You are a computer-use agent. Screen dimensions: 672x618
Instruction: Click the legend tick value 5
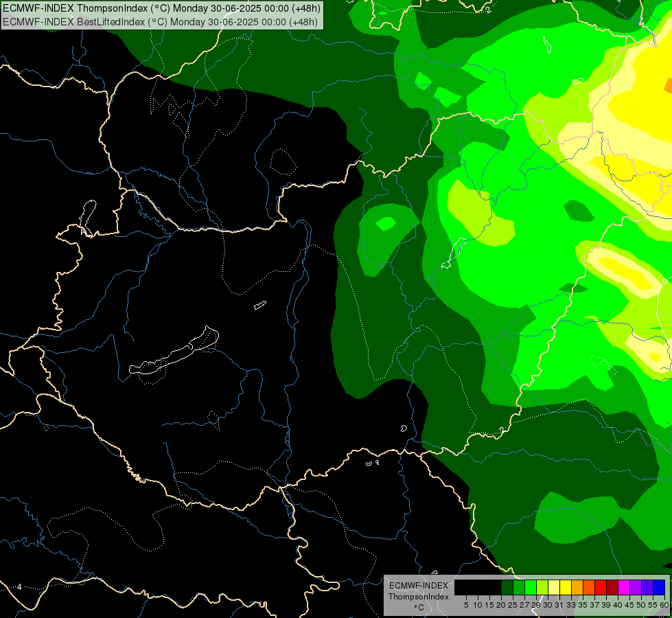point(466,605)
